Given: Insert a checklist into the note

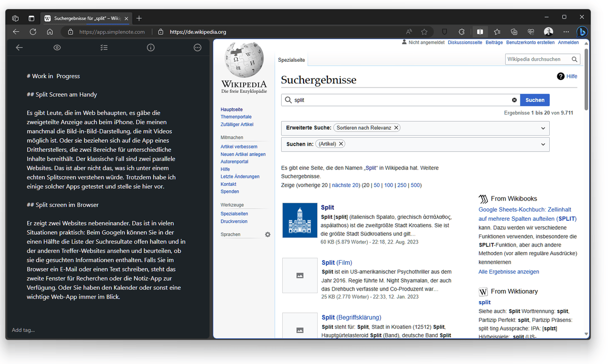Looking at the screenshot, I should (104, 47).
